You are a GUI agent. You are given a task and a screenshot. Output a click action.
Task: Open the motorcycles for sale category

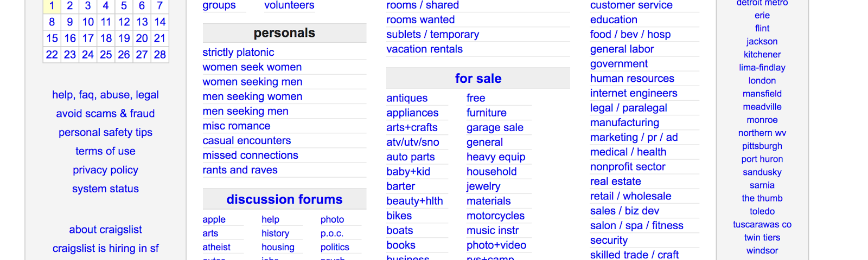(495, 216)
